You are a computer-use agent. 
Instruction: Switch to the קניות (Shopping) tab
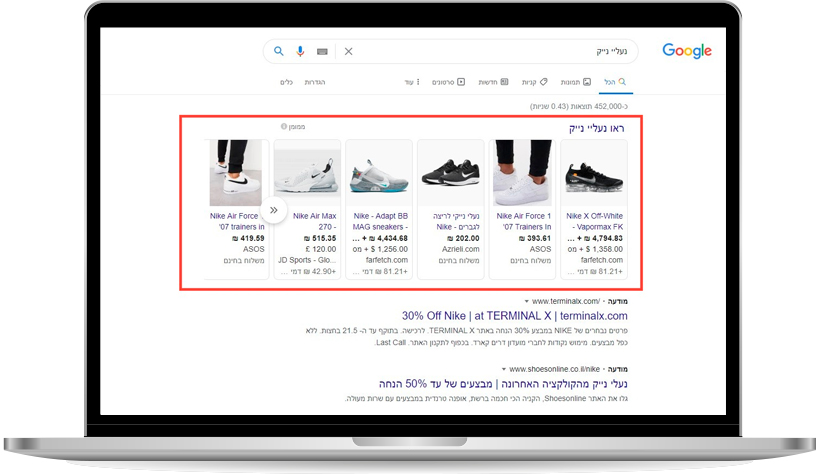coord(534,82)
